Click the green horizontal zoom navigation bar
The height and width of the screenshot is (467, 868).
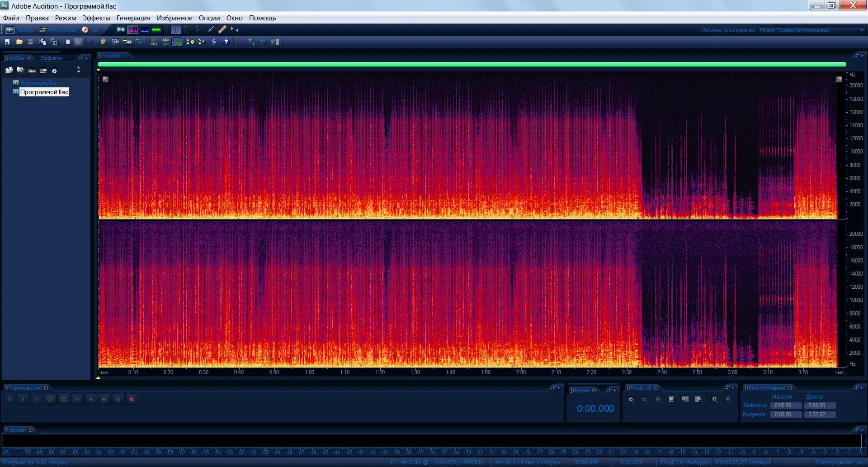[x=472, y=65]
